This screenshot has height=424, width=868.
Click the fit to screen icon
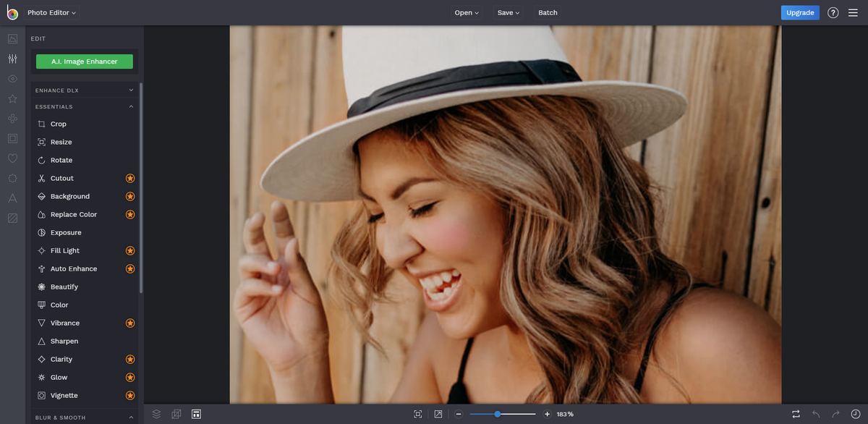click(x=418, y=414)
